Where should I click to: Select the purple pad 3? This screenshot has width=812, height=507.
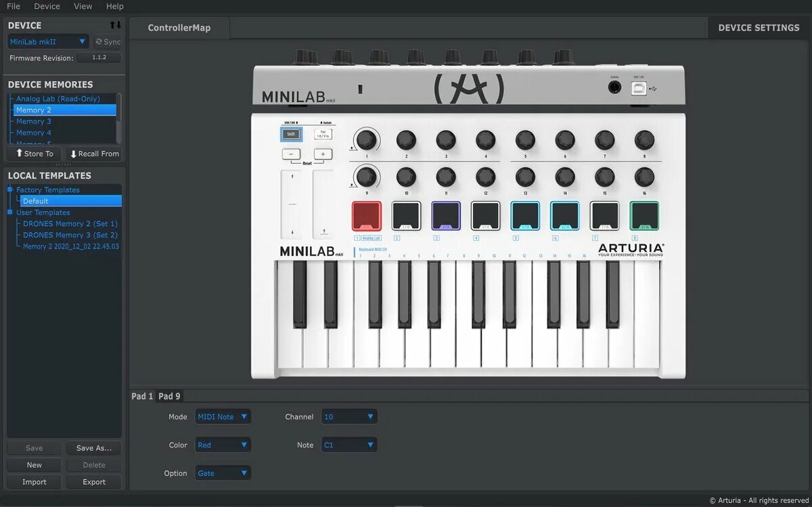[446, 216]
